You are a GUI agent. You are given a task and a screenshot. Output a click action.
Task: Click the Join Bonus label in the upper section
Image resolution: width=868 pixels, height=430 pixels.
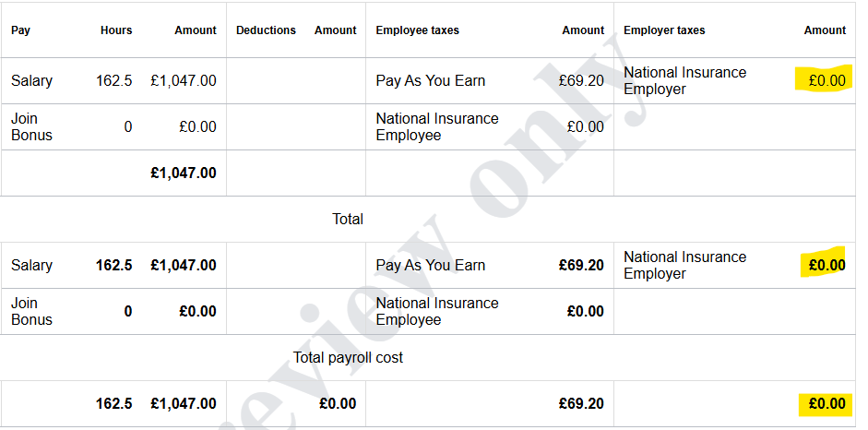coord(31,127)
